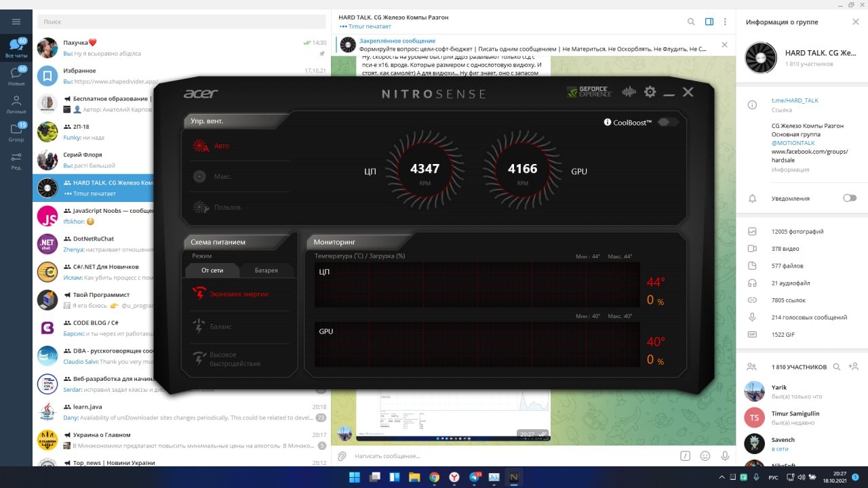Open the Windows Start menu
The image size is (868, 488).
(x=355, y=477)
